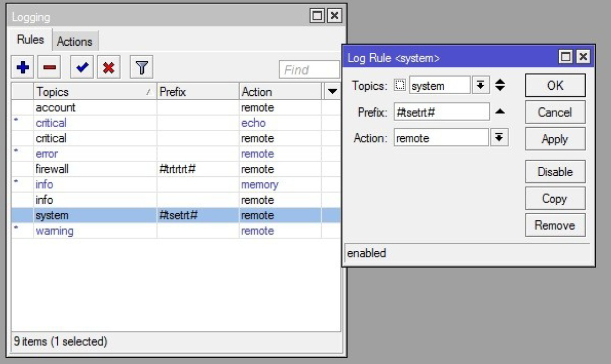This screenshot has height=364, width=611.
Task: Switch to the Actions tab
Action: click(x=74, y=41)
